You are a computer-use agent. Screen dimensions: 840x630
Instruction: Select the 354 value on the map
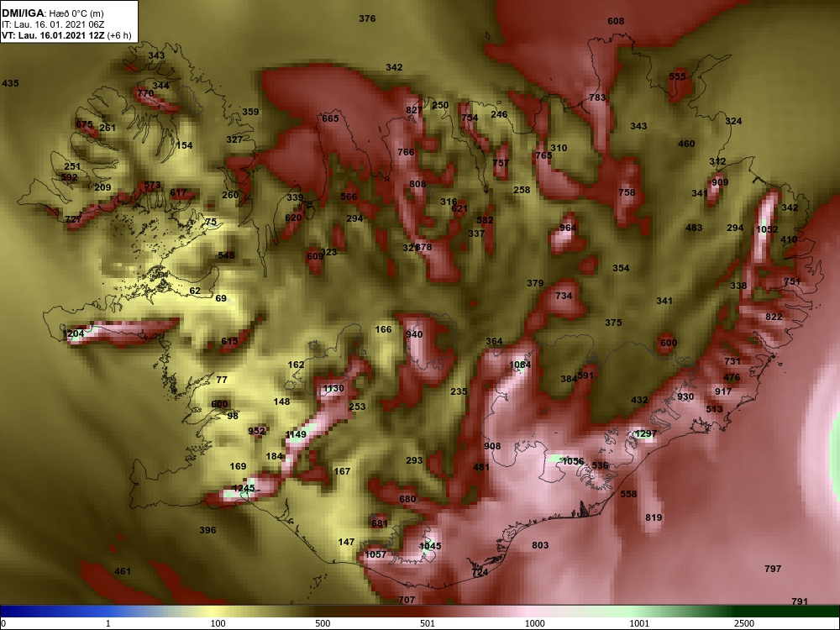[x=621, y=268]
